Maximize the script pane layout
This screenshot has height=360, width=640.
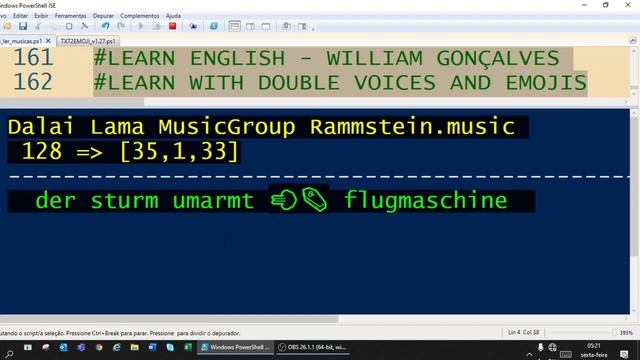coord(266,27)
